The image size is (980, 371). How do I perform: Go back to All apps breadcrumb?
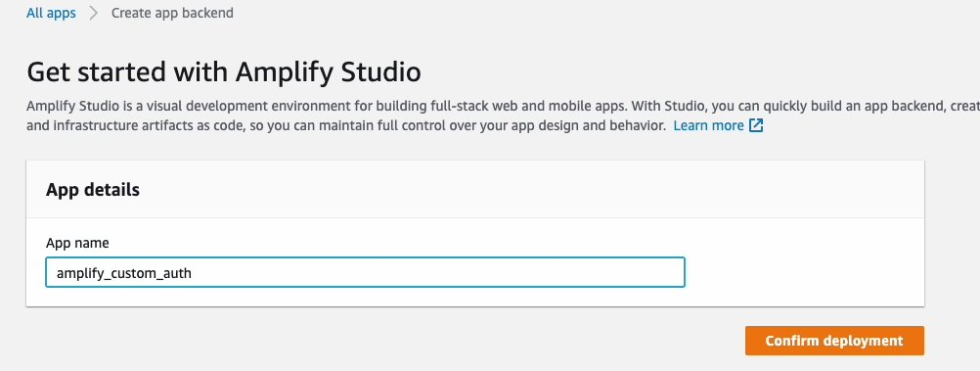[51, 13]
